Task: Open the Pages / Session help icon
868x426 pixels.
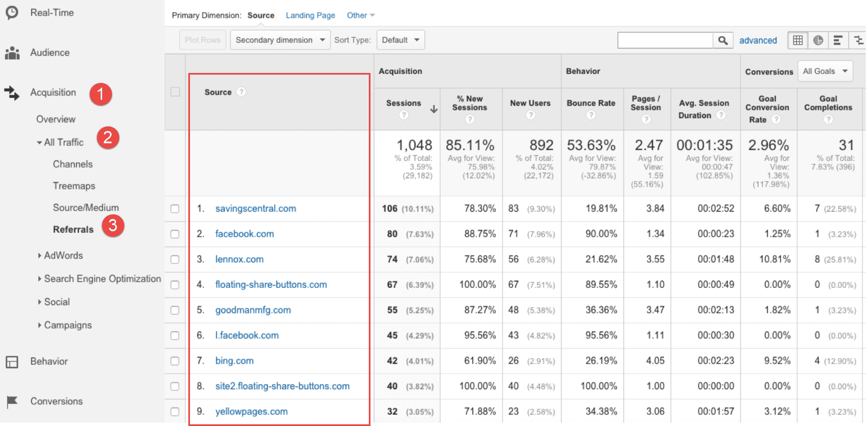Action: 646,120
